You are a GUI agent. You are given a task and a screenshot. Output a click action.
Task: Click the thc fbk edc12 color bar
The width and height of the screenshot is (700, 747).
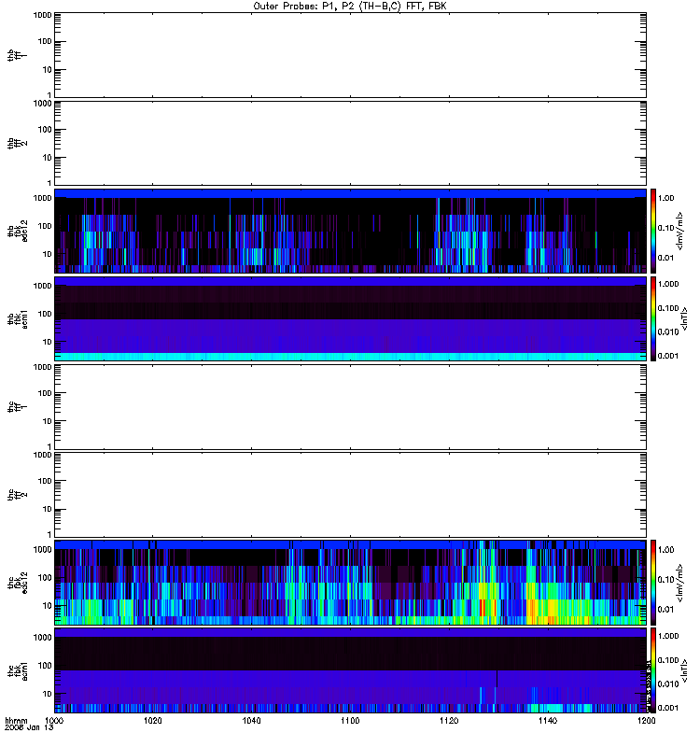[x=653, y=583]
